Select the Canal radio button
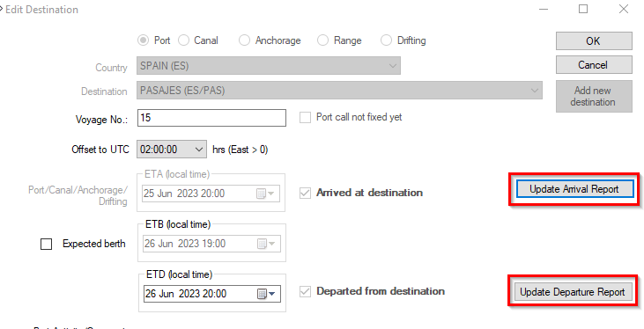 183,40
